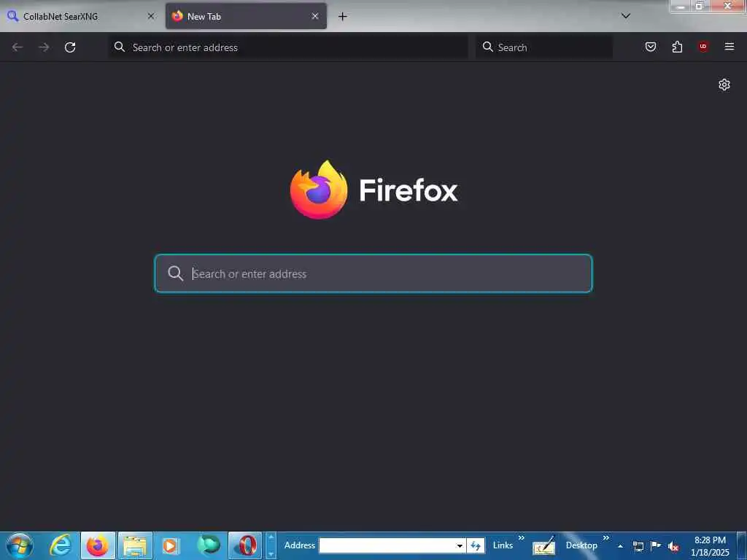Screen dimensions: 747x560
Task: Click magnifier icon in center search field
Action: 175,273
